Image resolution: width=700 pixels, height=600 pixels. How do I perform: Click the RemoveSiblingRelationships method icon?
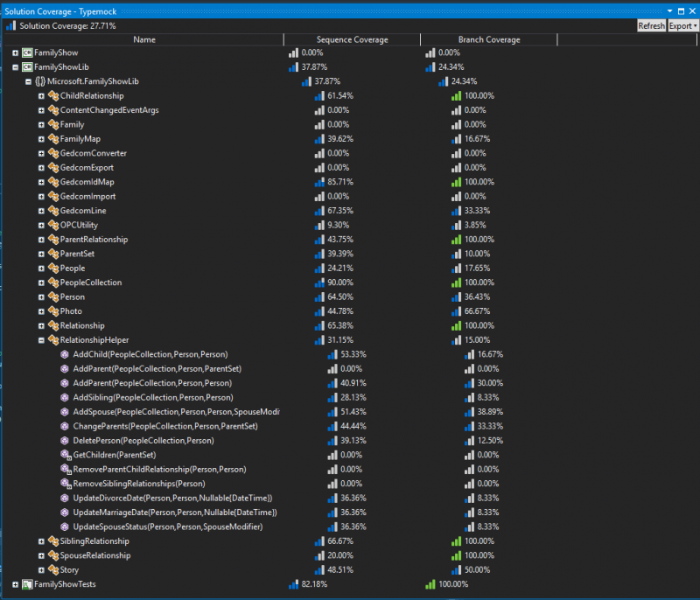tap(66, 484)
